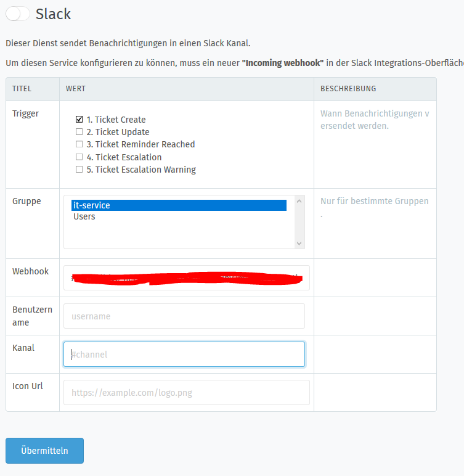This screenshot has height=476, width=464.
Task: Check Ticket Reminder Reached trigger
Action: (x=79, y=144)
